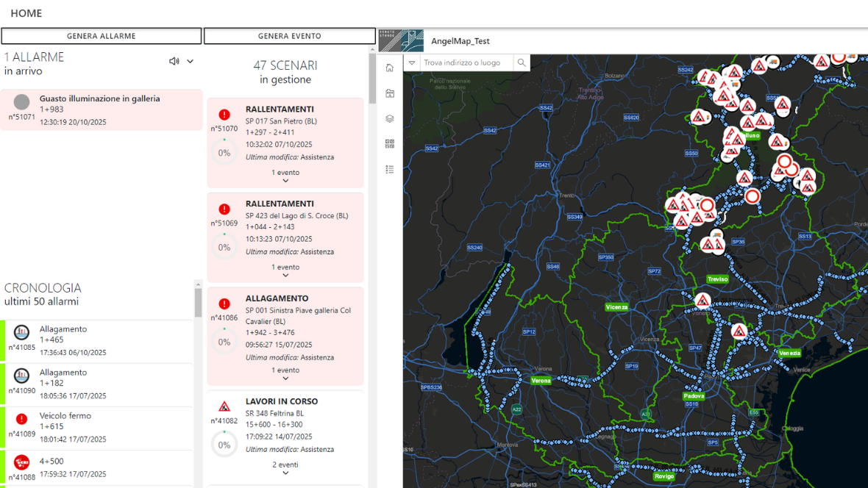The image size is (868, 488).
Task: Click the Veneto Strade logo
Action: click(x=402, y=41)
